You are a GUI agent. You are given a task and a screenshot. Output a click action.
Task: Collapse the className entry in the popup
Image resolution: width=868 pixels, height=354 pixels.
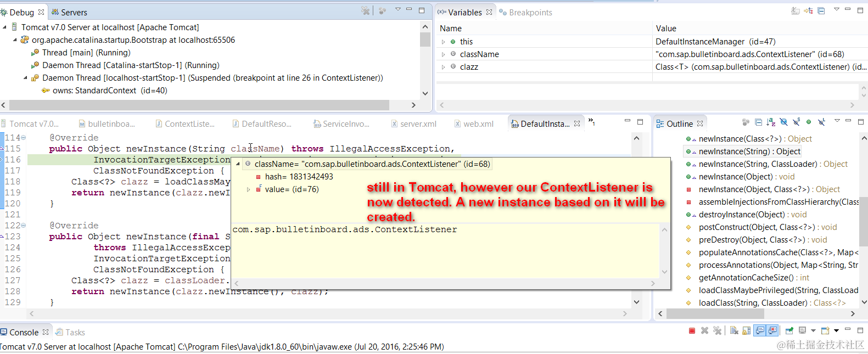(x=238, y=164)
